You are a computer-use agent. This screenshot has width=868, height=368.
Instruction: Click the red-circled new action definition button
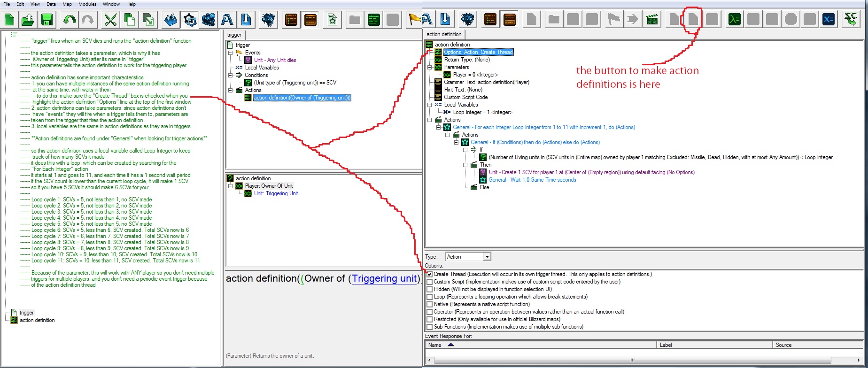693,19
